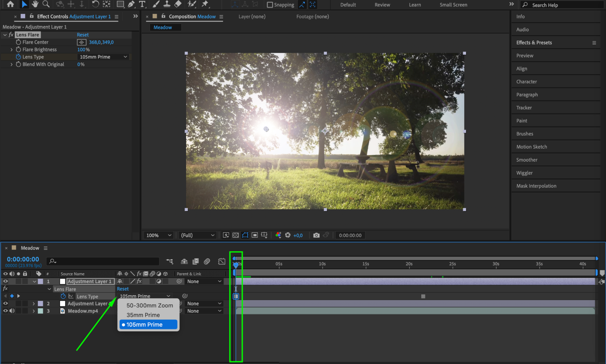Toggle Lens Type stopwatch in Effect Controls
This screenshot has height=364, width=606.
coord(18,57)
